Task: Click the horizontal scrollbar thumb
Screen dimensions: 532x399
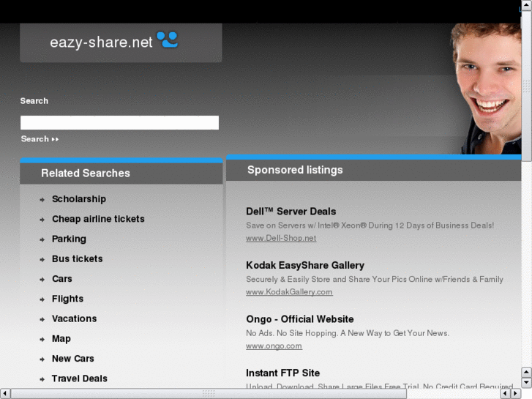Action: 209,394
